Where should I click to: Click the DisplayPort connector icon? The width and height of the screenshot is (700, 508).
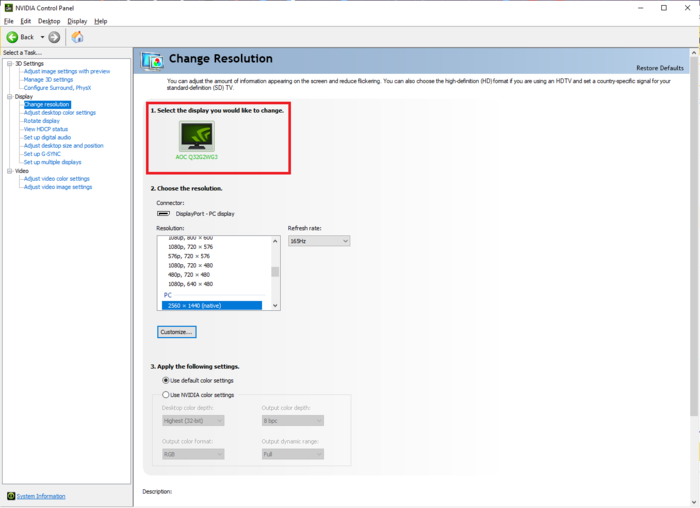(163, 213)
